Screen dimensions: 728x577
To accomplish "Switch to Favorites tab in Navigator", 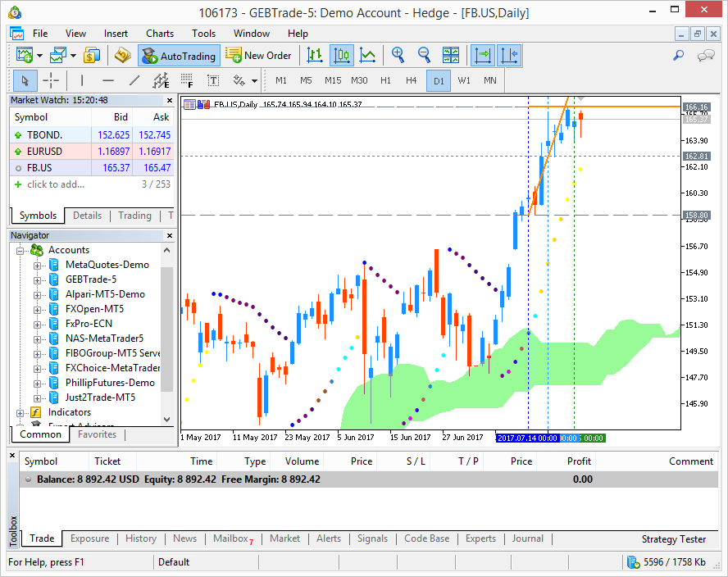I will click(97, 434).
